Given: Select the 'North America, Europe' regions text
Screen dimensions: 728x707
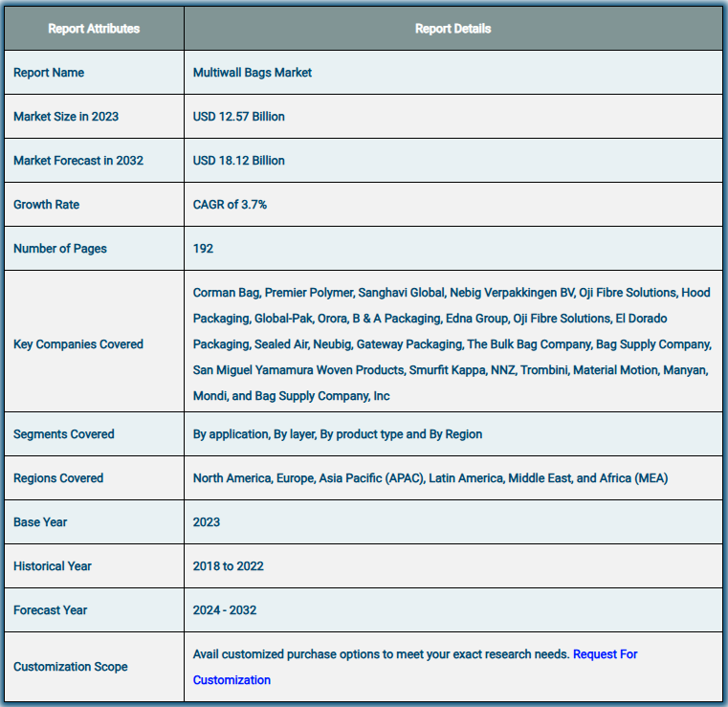Looking at the screenshot, I should click(x=430, y=478).
